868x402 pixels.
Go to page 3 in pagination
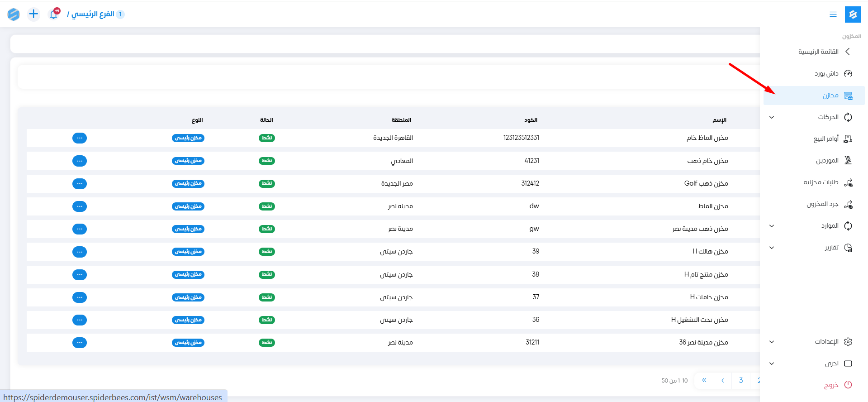click(x=741, y=380)
